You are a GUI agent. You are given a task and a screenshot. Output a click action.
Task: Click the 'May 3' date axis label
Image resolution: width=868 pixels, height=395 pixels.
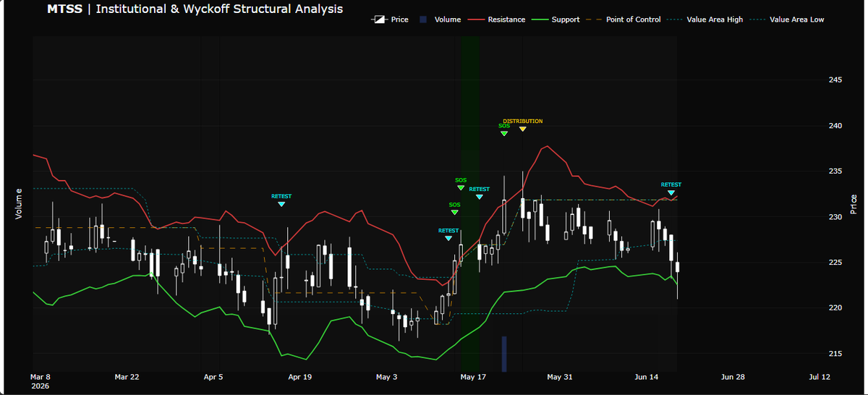387,377
